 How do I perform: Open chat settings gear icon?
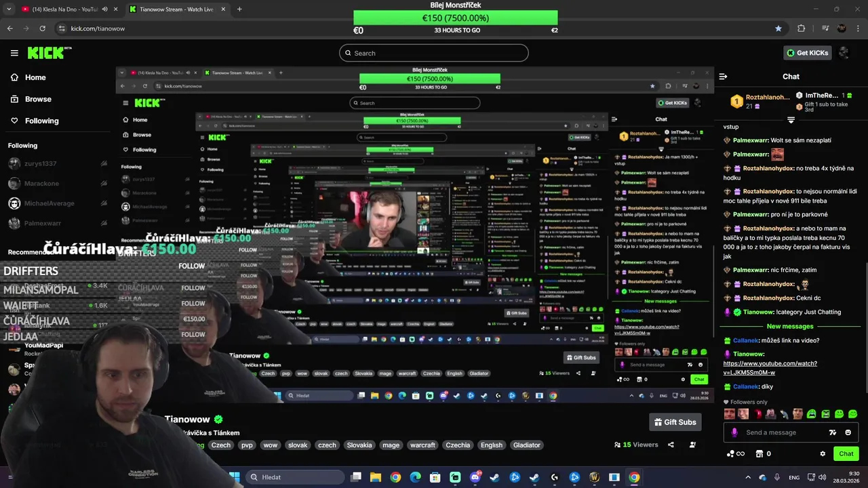click(823, 454)
